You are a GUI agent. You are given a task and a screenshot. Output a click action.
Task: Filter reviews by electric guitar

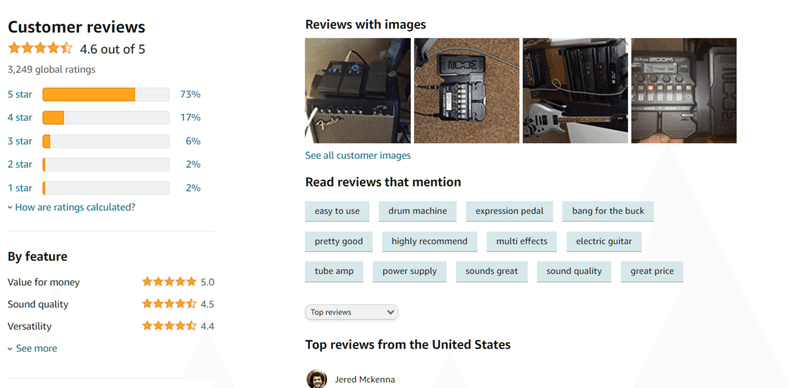pos(604,241)
